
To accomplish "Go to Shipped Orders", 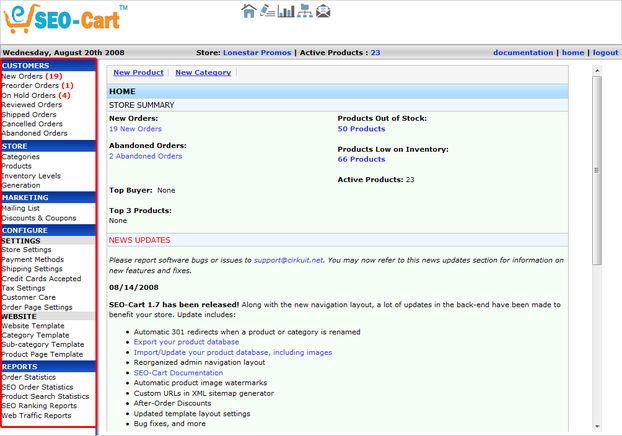I will pos(29,114).
